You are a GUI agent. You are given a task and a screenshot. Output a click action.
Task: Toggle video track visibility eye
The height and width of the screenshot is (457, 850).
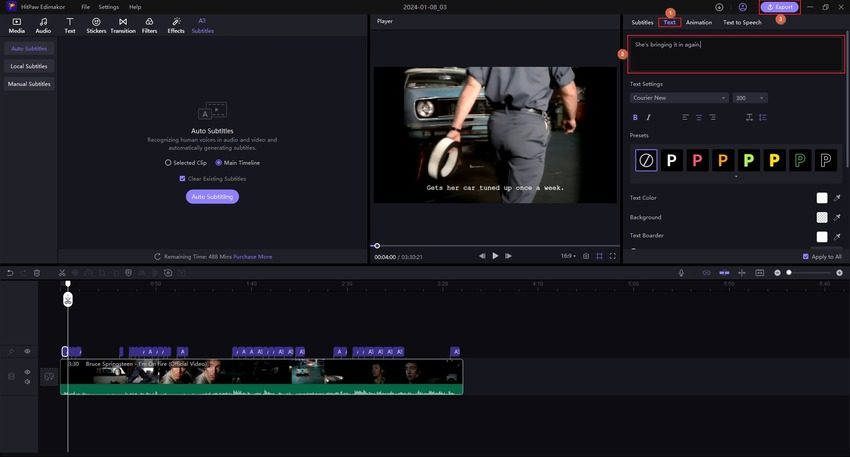coord(27,372)
